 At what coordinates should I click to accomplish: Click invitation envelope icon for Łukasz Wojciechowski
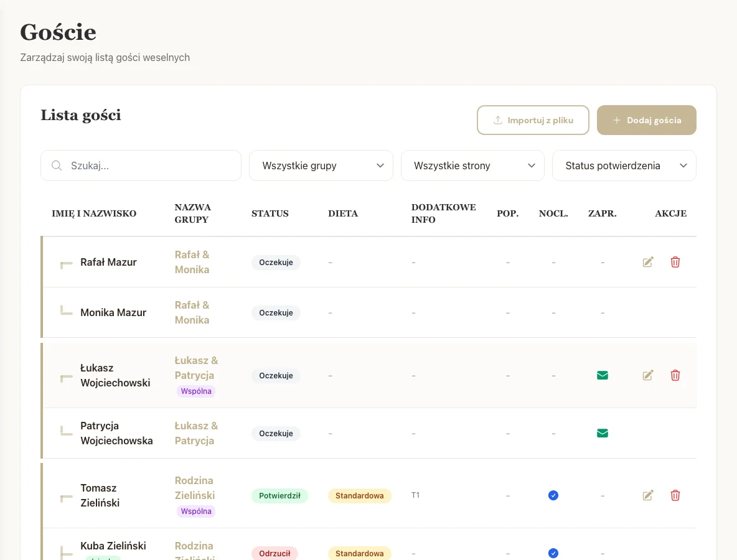602,375
